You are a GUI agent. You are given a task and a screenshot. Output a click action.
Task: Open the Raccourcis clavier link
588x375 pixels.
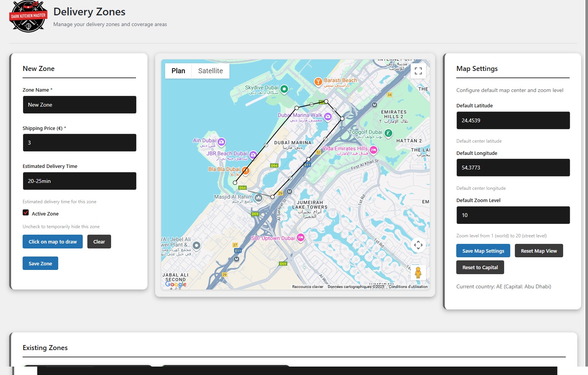click(308, 287)
